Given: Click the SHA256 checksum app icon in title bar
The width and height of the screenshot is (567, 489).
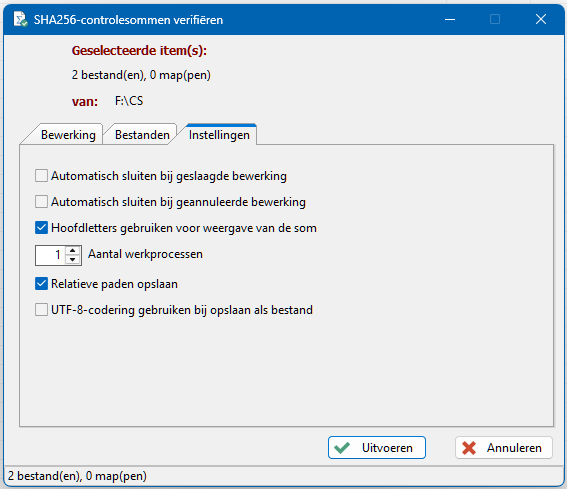Looking at the screenshot, I should point(20,19).
